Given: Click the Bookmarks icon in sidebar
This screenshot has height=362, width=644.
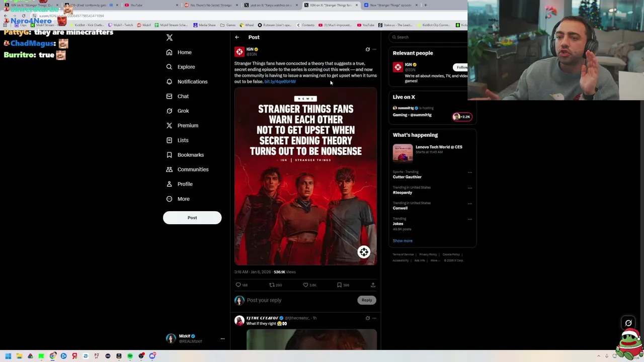Looking at the screenshot, I should coord(169,155).
